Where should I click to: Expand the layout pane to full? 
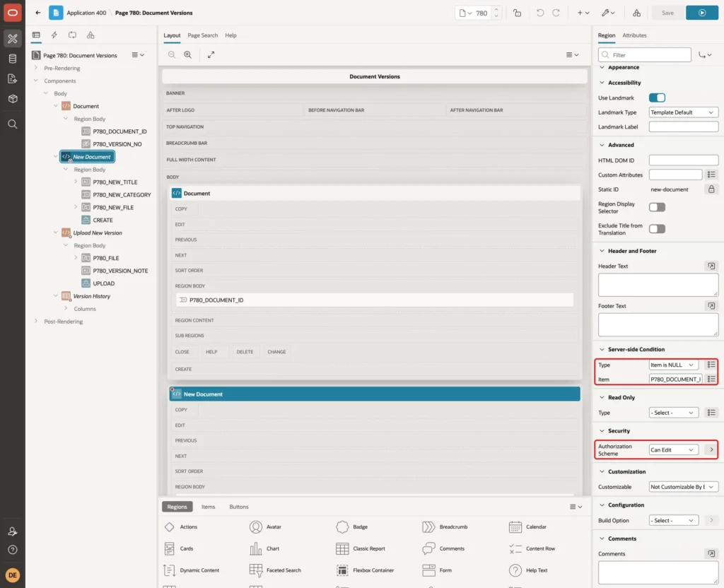(211, 54)
